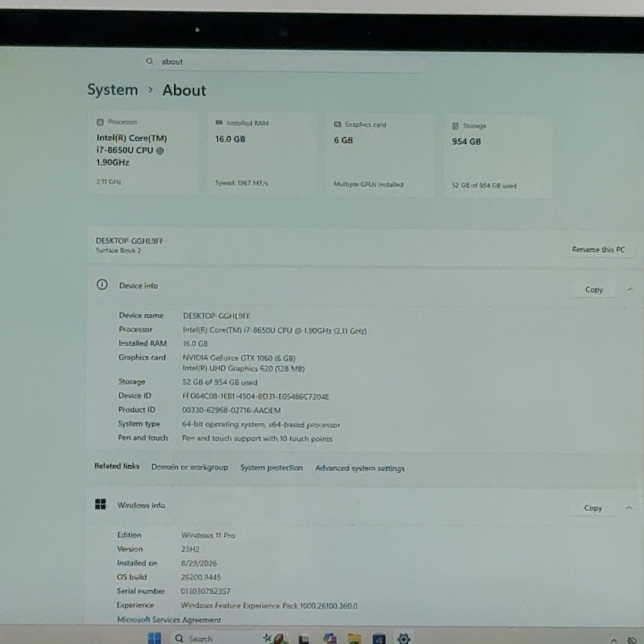Click the network status icon in the system tray
644x644 pixels.
[632, 640]
